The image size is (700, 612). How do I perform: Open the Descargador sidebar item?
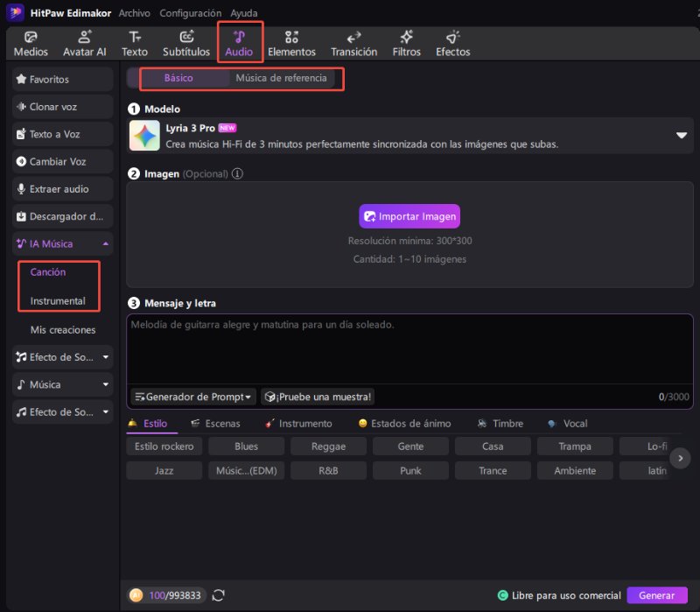[x=62, y=216]
